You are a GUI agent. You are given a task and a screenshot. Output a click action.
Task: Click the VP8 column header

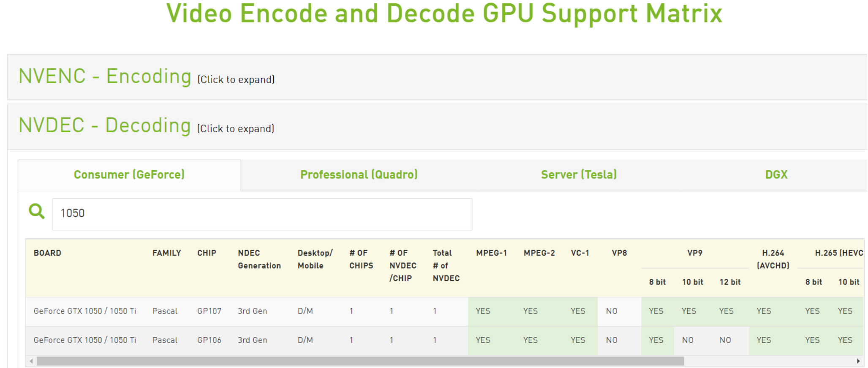[x=619, y=253]
